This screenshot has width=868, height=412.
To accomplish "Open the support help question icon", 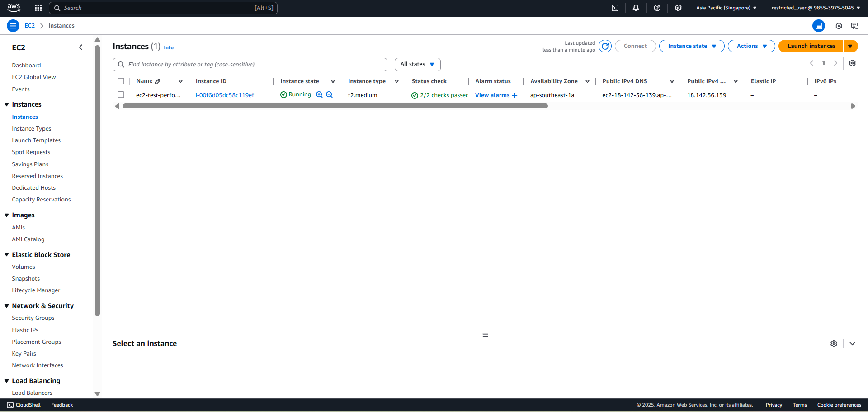I will [x=657, y=8].
